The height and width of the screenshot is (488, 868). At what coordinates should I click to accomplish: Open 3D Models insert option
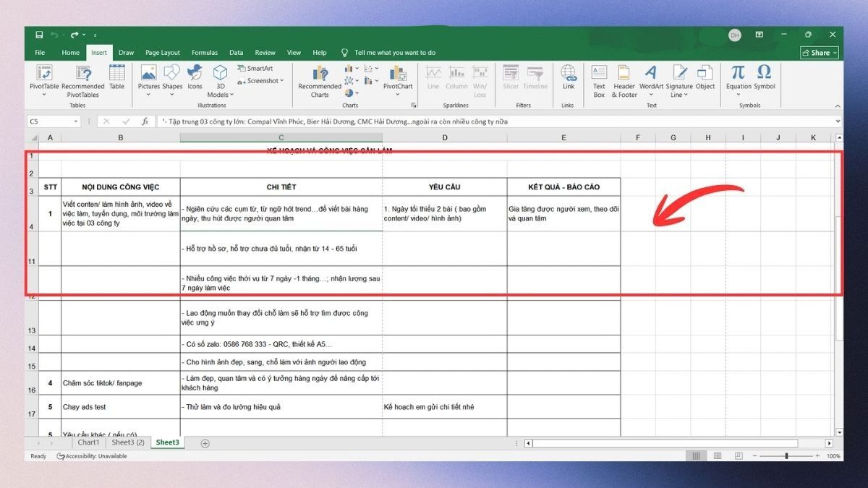[x=220, y=81]
